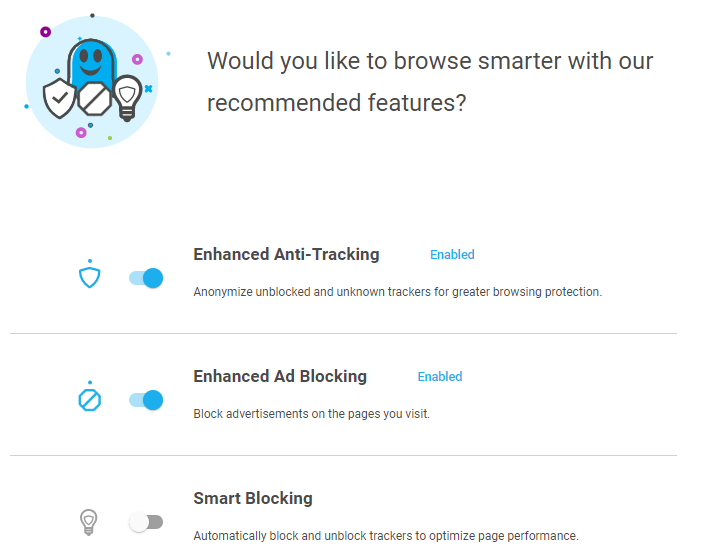This screenshot has width=705, height=559.
Task: Click the Smart Blocking lightbulb icon
Action: [89, 521]
